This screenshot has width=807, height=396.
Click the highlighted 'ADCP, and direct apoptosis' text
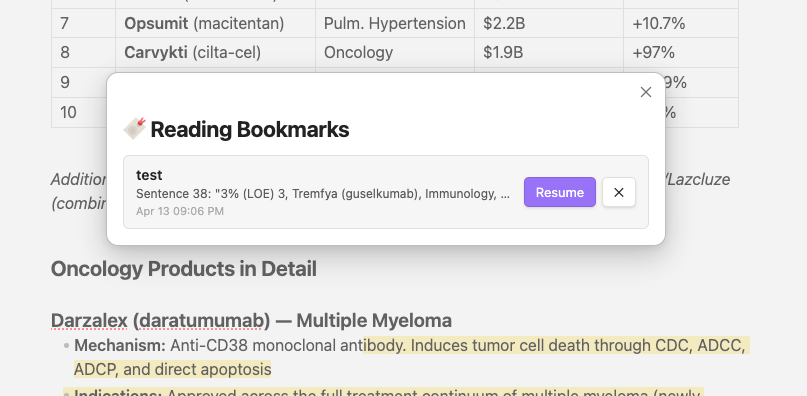point(172,369)
